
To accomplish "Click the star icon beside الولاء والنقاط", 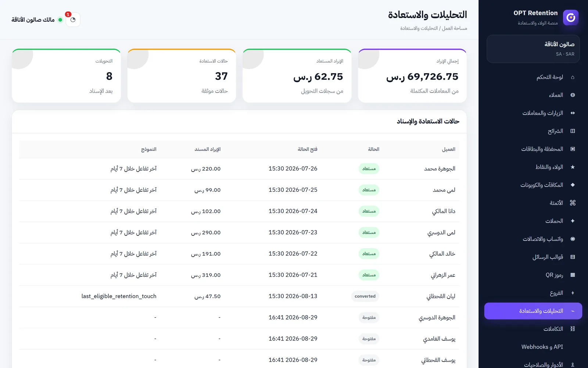I will [573, 167].
